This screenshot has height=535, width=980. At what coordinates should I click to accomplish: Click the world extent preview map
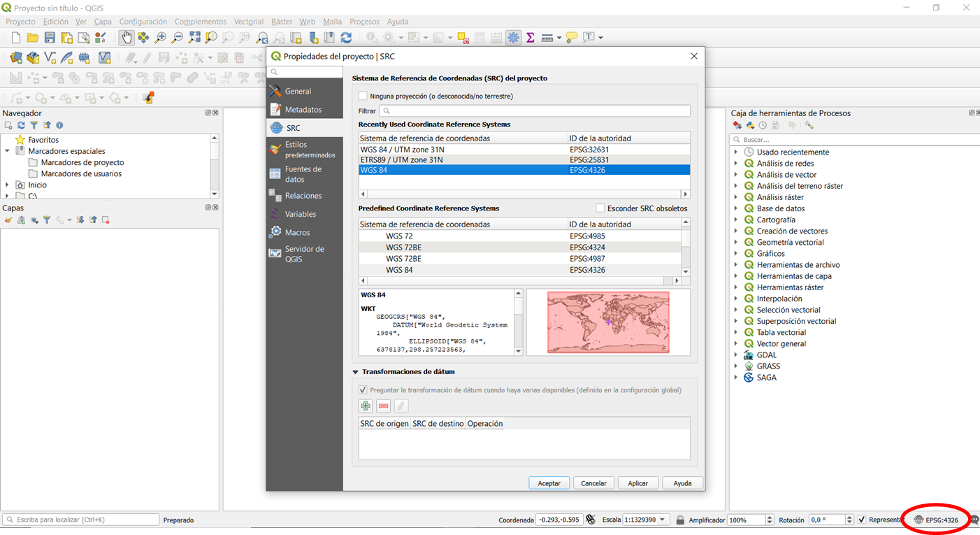pyautogui.click(x=608, y=322)
